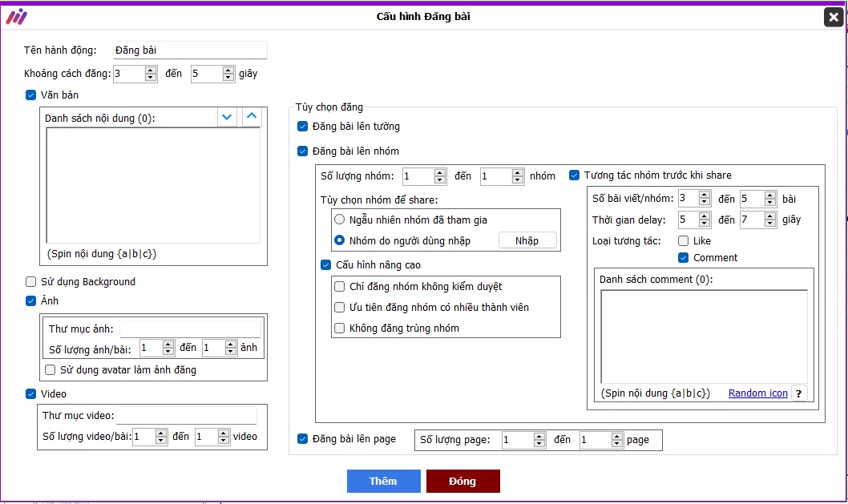Viewport: 848px width, 504px height.
Task: Click the question mark help button
Action: pos(798,393)
